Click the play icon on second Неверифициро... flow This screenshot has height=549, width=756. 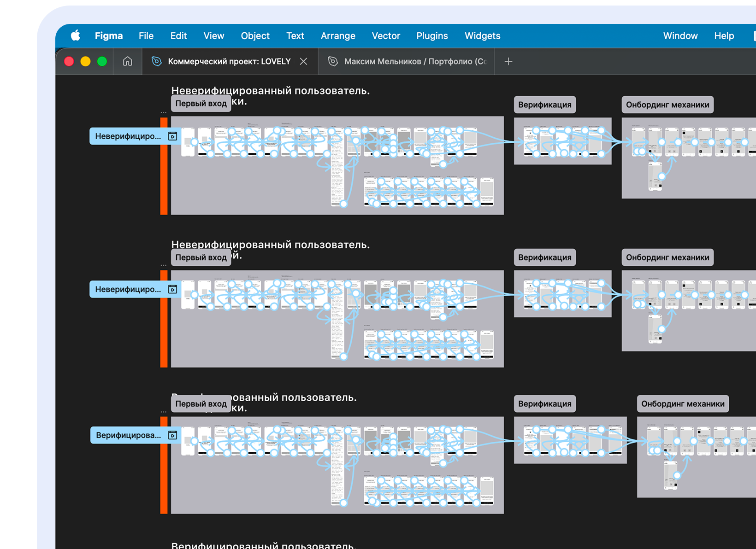point(172,289)
